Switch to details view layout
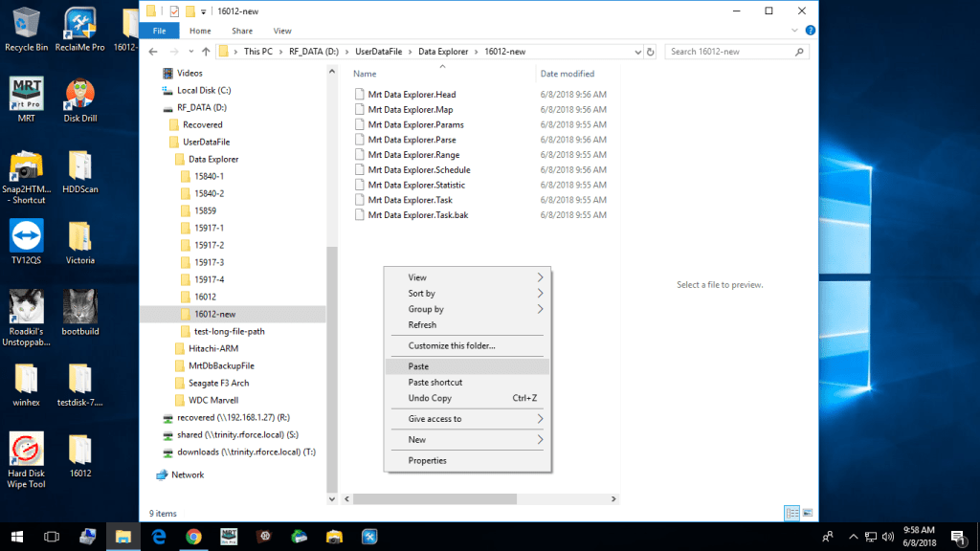980x551 pixels. click(791, 514)
